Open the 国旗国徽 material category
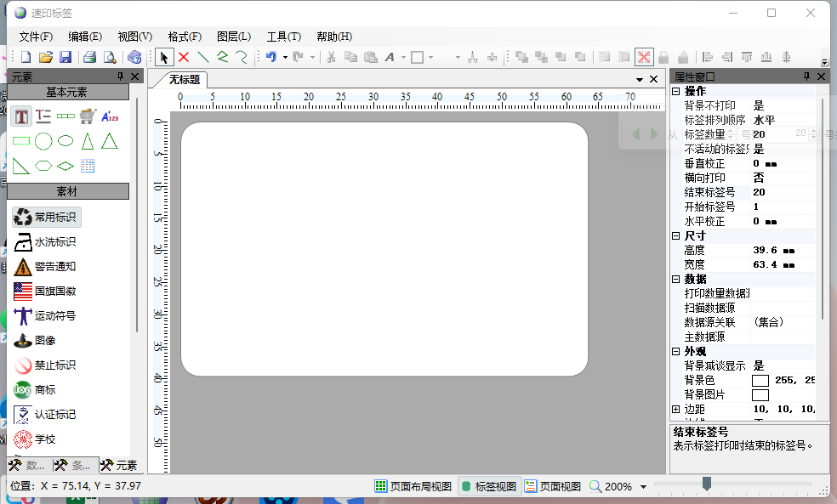 [x=45, y=291]
